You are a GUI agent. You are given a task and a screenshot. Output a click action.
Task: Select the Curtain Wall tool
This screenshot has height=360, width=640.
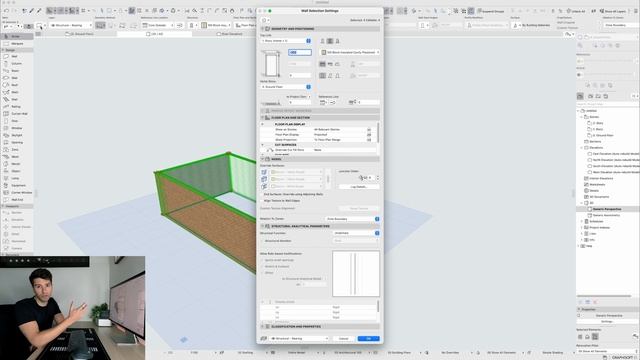click(16, 113)
